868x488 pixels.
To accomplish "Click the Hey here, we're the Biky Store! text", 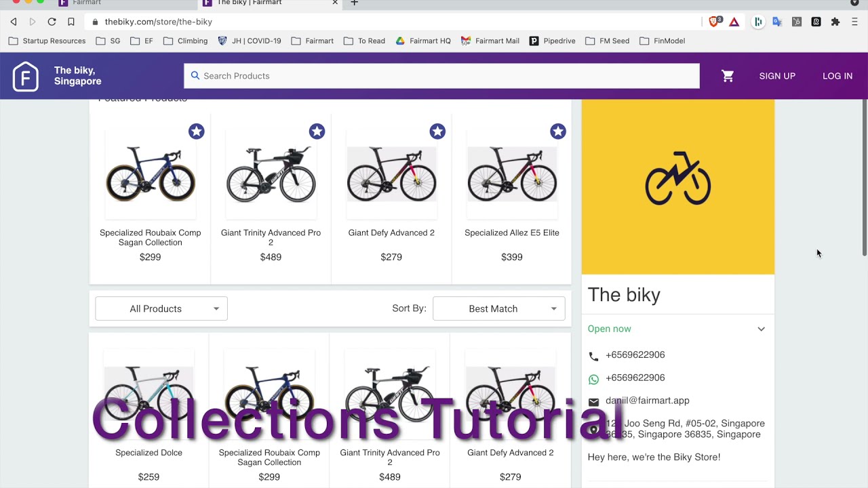I will pos(654,457).
